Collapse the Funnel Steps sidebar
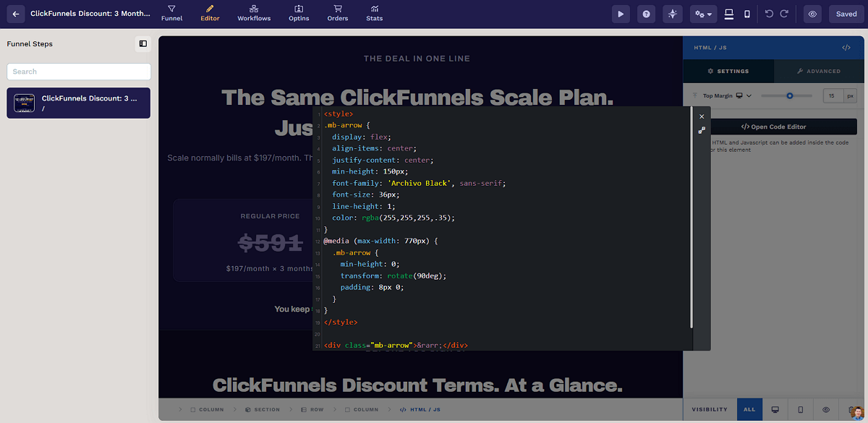The width and height of the screenshot is (868, 423). 143,43
